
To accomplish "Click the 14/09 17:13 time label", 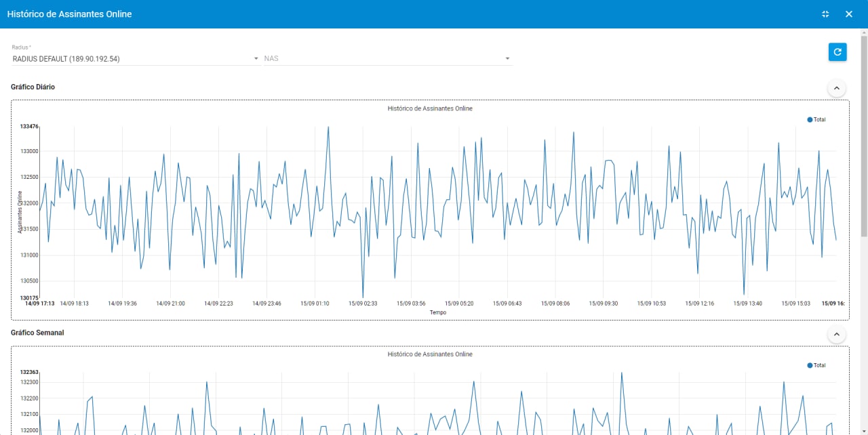I will pos(40,304).
